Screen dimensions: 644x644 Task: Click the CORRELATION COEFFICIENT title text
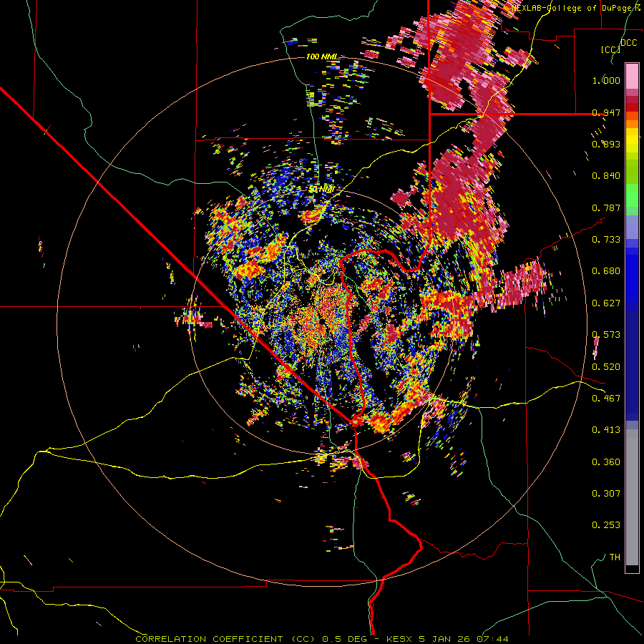[209, 639]
